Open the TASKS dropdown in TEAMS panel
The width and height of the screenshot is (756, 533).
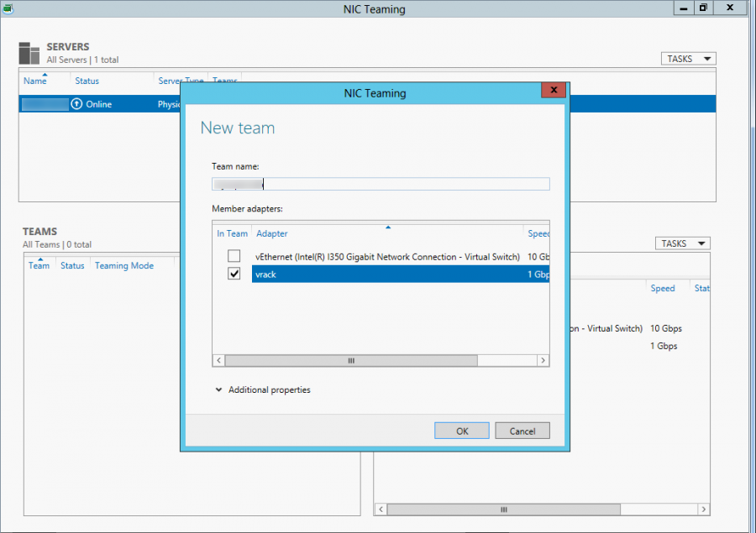682,243
